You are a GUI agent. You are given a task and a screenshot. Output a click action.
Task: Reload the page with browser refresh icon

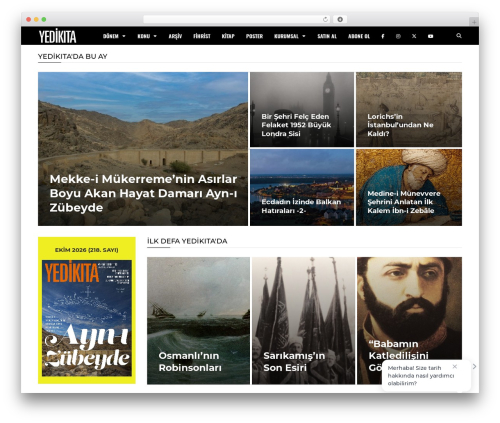325,20
